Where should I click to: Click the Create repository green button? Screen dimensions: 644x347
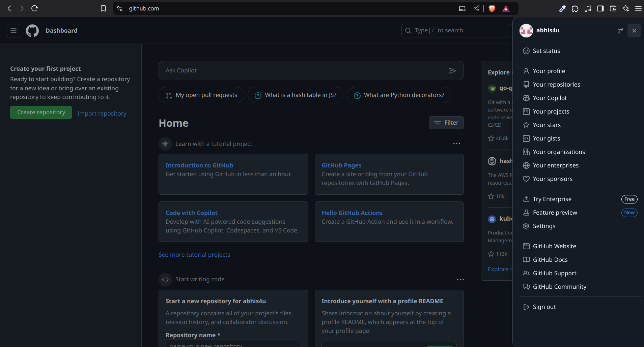tap(41, 112)
